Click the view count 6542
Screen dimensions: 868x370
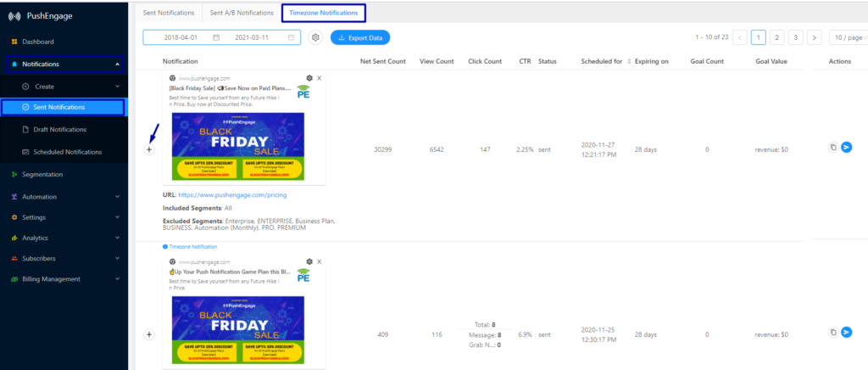[x=437, y=149]
